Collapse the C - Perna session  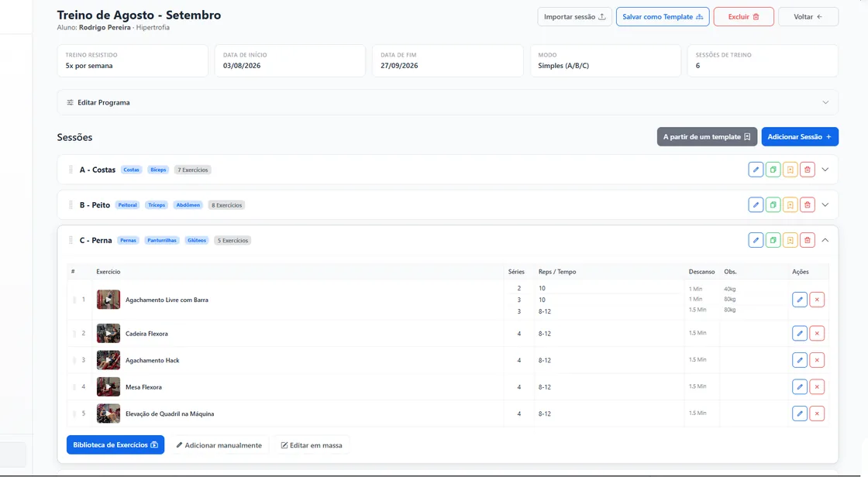[x=825, y=240]
